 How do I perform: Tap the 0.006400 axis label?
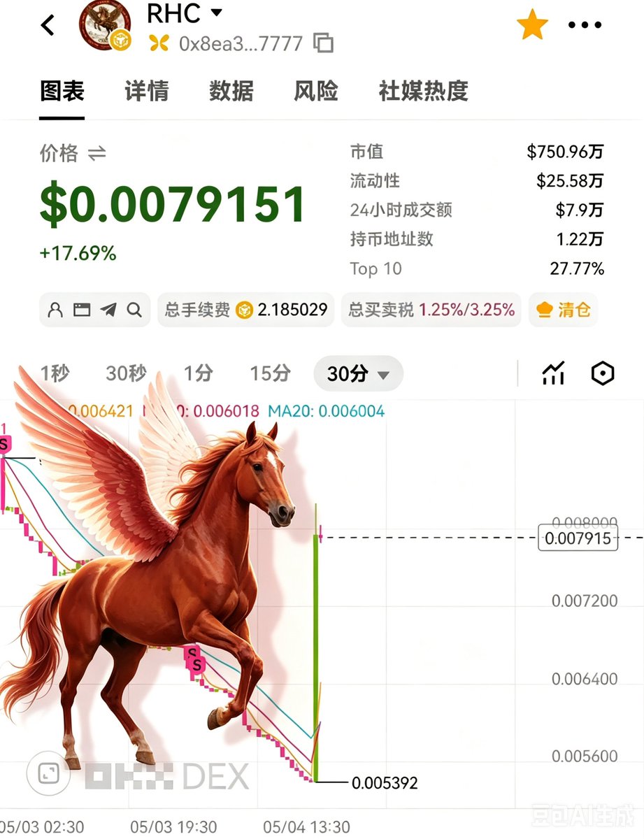[x=585, y=679]
